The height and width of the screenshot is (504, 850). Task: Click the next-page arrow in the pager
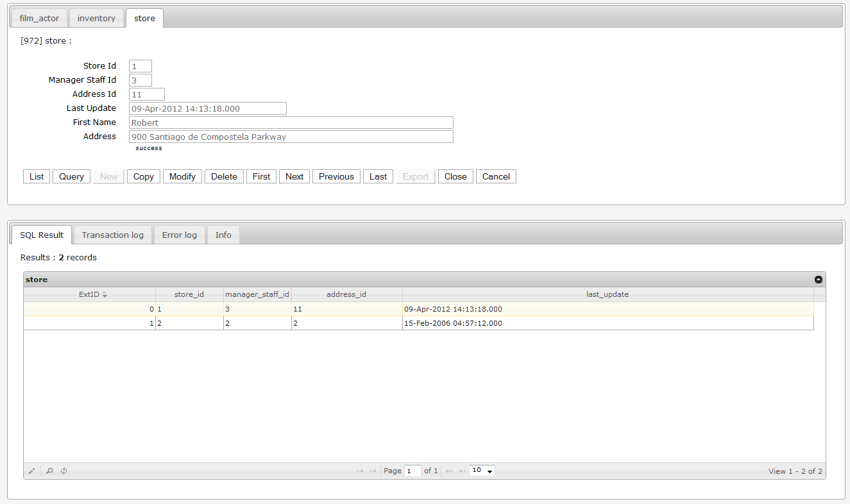pos(448,471)
